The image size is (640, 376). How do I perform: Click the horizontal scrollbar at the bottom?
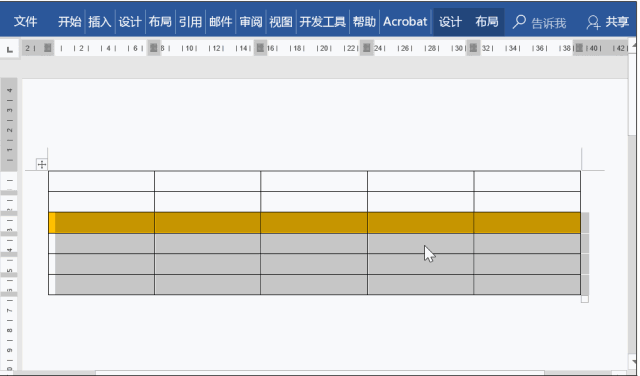click(320, 373)
